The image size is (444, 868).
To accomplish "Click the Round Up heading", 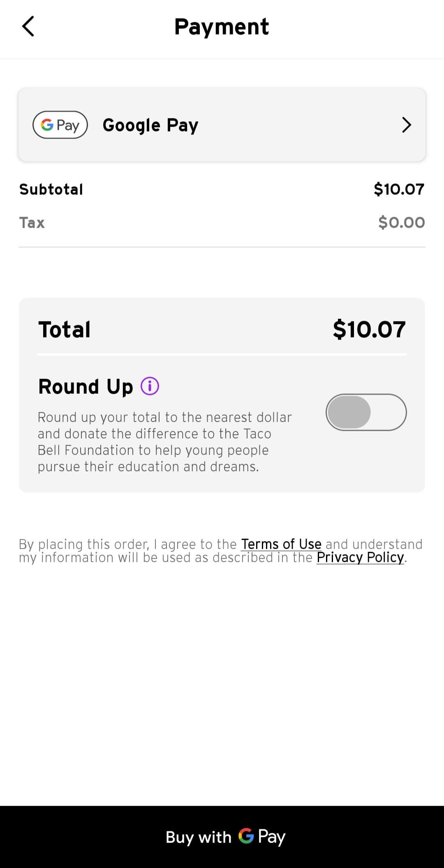I will coord(86,386).
